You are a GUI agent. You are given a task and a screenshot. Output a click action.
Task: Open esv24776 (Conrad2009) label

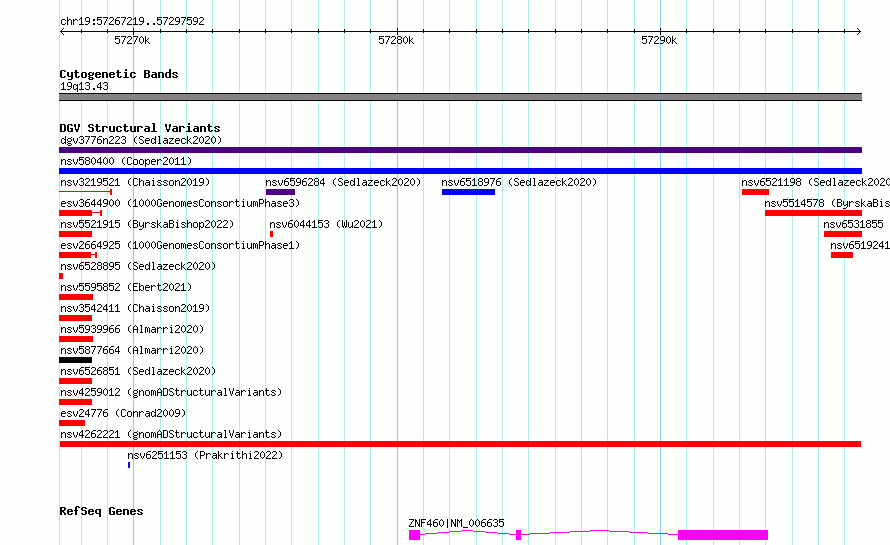tap(123, 413)
